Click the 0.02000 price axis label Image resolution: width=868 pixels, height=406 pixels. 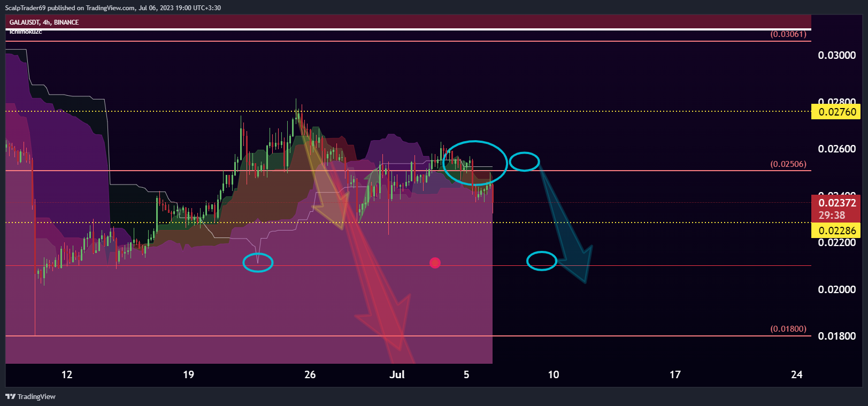click(x=837, y=289)
